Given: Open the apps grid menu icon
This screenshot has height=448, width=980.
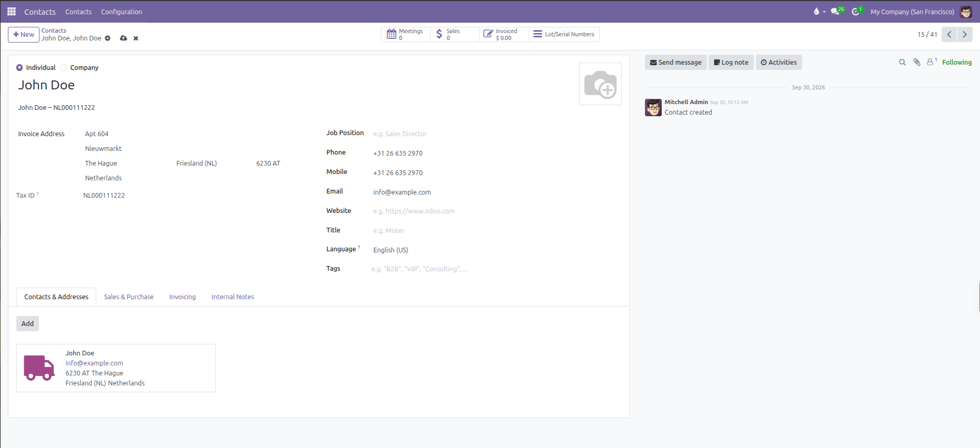Looking at the screenshot, I should pyautogui.click(x=12, y=12).
